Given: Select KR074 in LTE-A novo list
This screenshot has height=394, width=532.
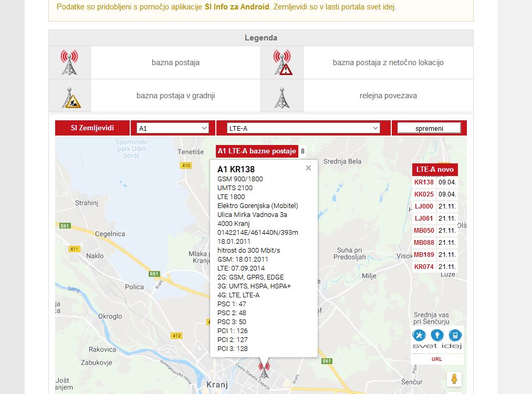Looking at the screenshot, I should (424, 267).
